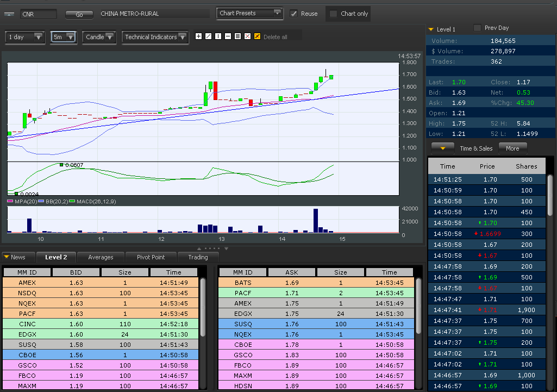The width and height of the screenshot is (557, 392).
Task: Click the MACD(26,12,9) green legend swatch
Action: pos(72,202)
